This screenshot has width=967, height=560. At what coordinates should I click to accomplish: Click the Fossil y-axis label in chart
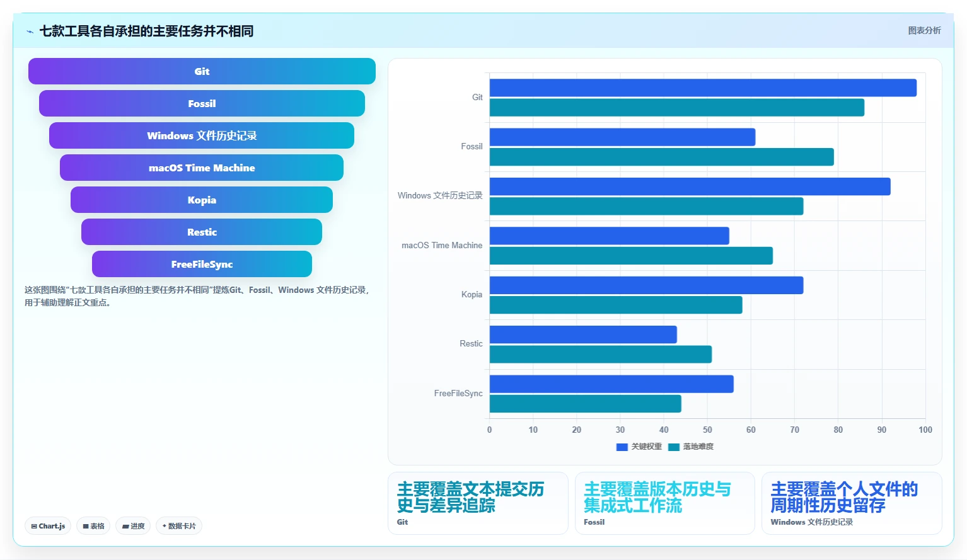472,146
